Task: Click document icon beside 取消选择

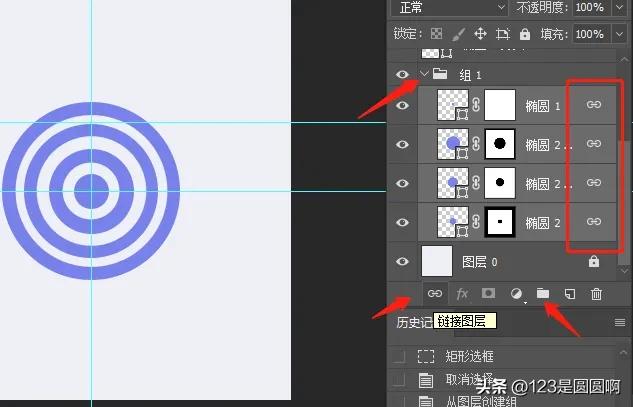Action: coord(426,380)
